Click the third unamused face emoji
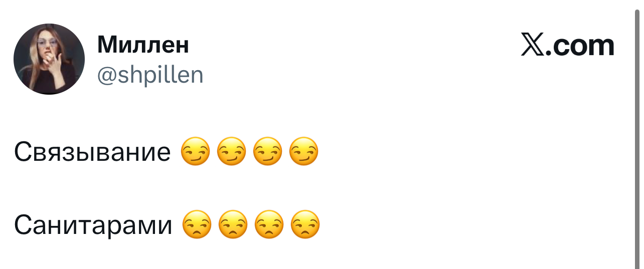 tap(268, 224)
